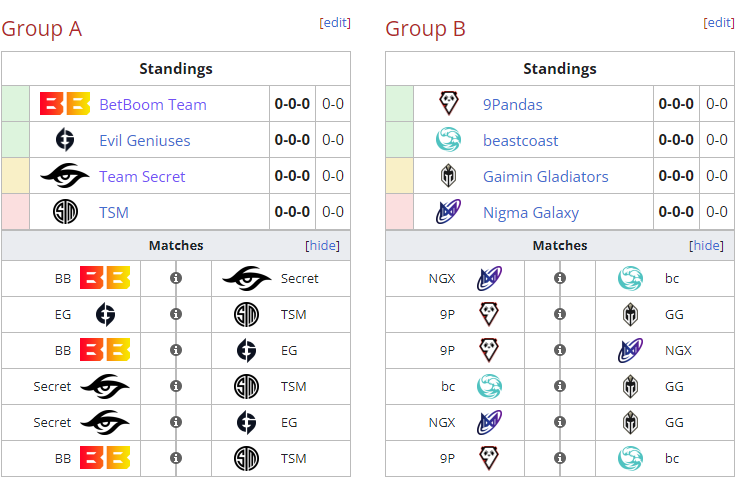Open the BetBoom Team page link

153,104
